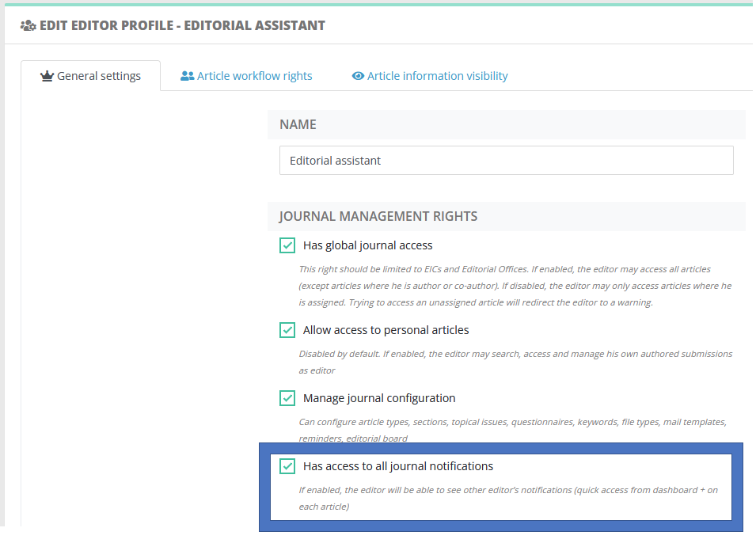Click the NAME section header
This screenshot has width=756, height=543.
[x=298, y=124]
